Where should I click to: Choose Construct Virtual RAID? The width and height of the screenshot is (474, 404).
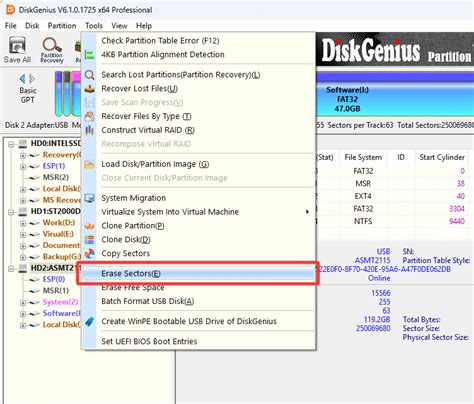click(198, 130)
